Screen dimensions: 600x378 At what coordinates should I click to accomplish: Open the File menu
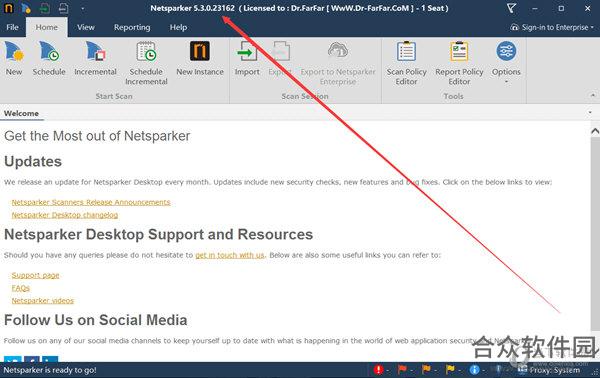12,27
